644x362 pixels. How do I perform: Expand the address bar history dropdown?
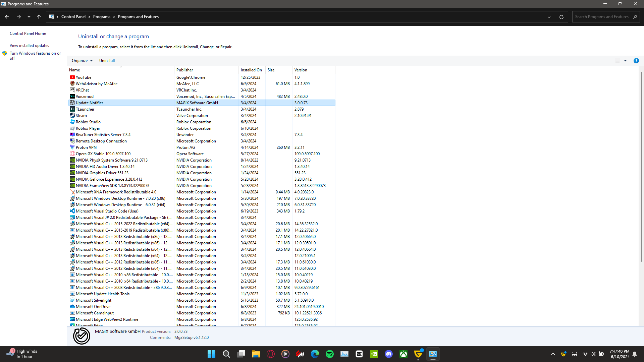click(x=549, y=17)
